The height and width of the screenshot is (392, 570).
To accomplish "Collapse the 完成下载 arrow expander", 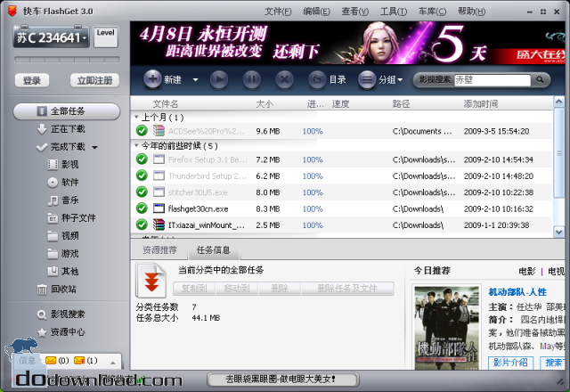I will 95,147.
